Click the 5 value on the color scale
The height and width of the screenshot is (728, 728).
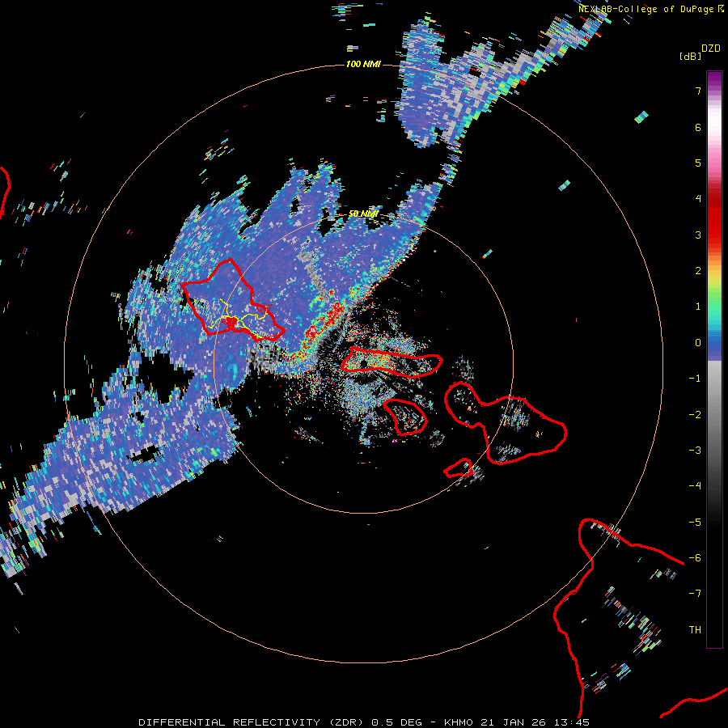698,163
